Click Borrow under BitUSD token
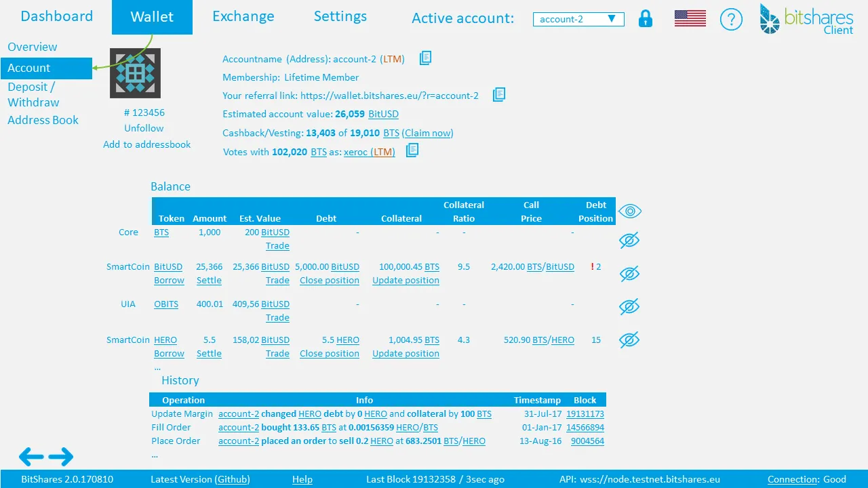 [169, 280]
